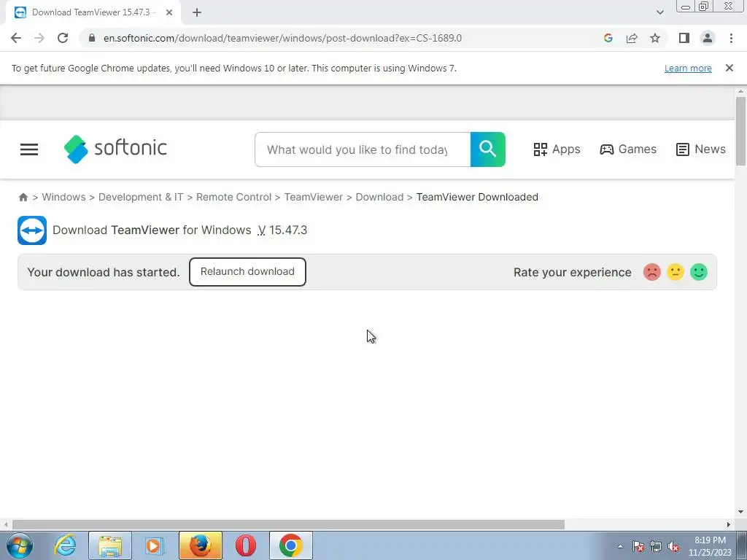The image size is (747, 560).
Task: Rate experience with the yellow neutral face
Action: [x=675, y=273]
